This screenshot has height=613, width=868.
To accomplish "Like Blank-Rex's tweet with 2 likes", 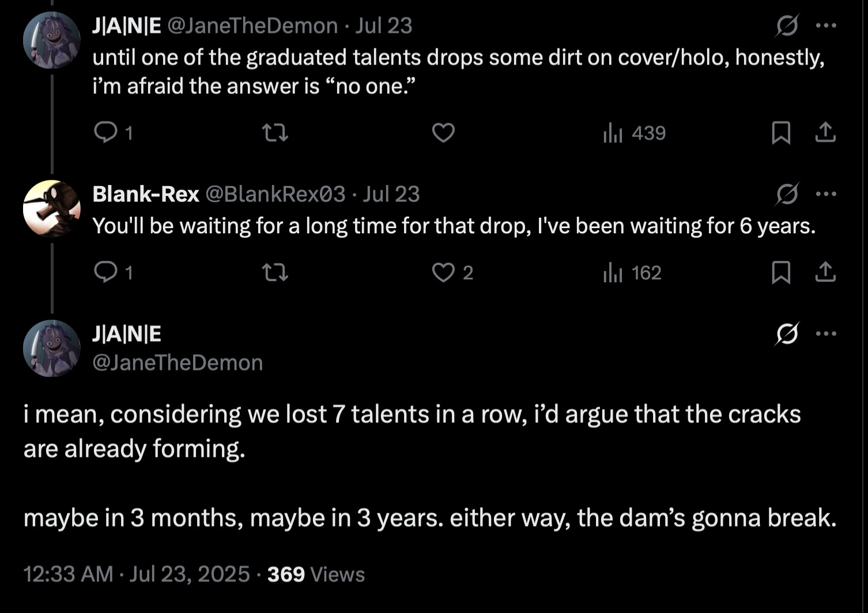I will [x=443, y=272].
